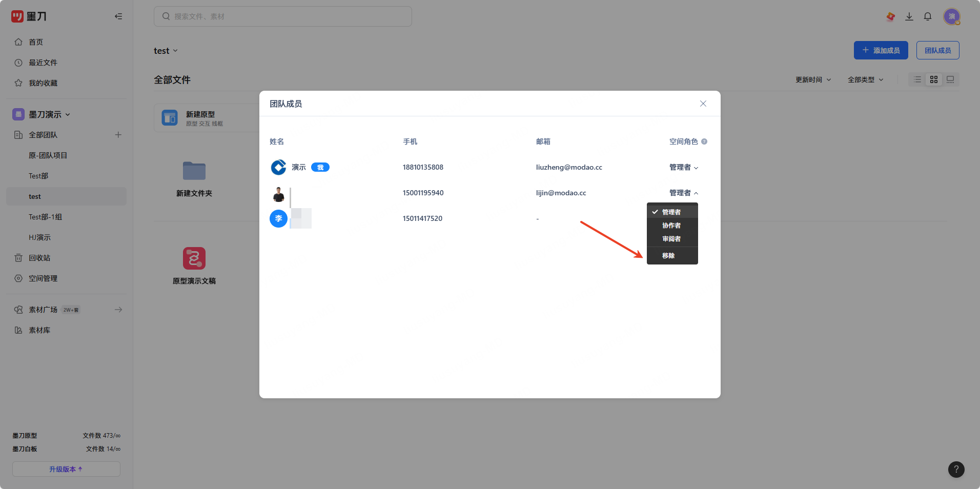Open 全部类型 filter dropdown
The image size is (980, 489).
coord(866,79)
